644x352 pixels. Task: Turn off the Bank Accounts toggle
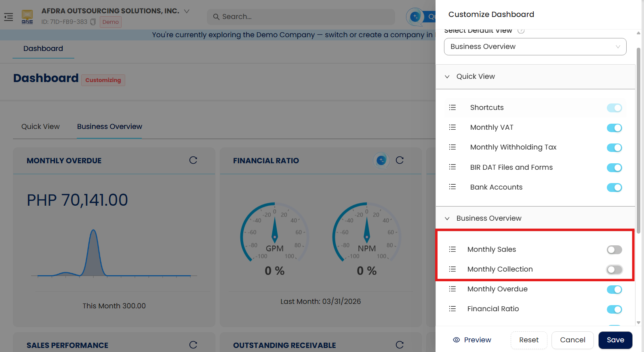(614, 188)
